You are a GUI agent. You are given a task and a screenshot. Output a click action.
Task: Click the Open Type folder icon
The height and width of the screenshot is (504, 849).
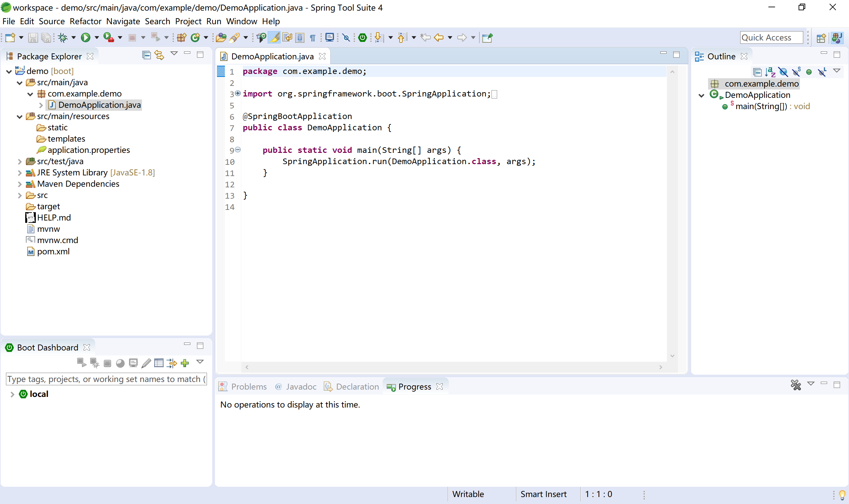pyautogui.click(x=221, y=37)
